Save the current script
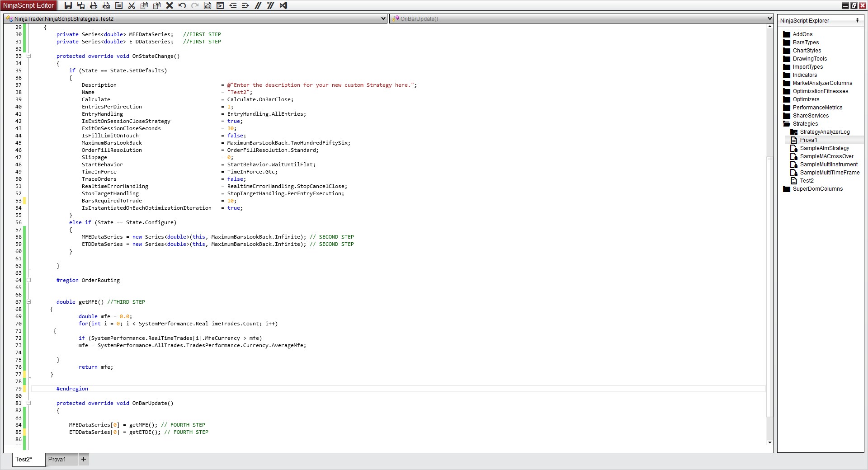Viewport: 868px width, 470px height. point(68,5)
